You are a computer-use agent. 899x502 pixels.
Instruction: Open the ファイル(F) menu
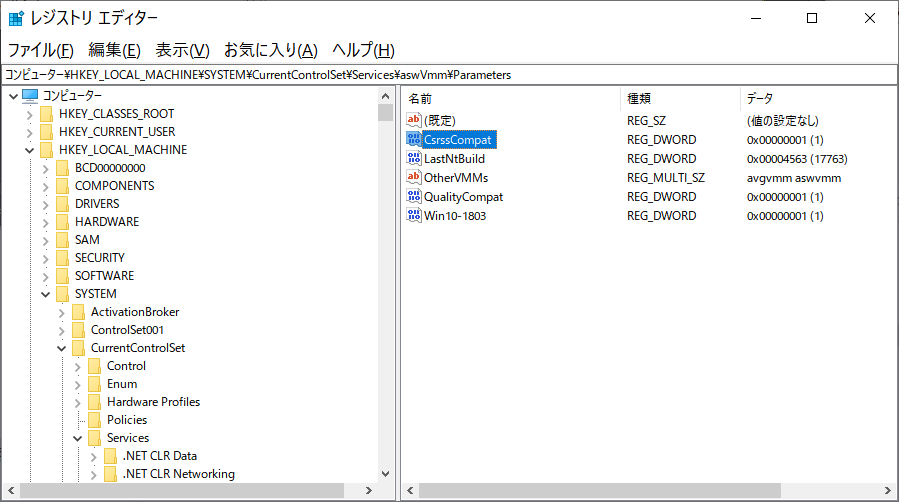point(40,50)
